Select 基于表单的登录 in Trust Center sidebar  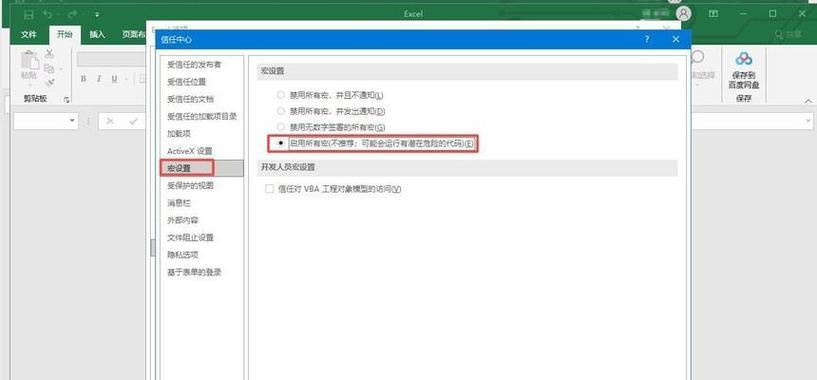[202, 272]
